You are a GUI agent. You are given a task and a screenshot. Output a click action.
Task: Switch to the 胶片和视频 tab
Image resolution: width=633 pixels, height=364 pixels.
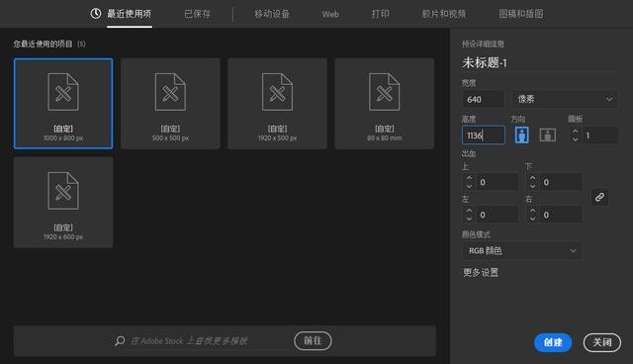[x=444, y=14]
